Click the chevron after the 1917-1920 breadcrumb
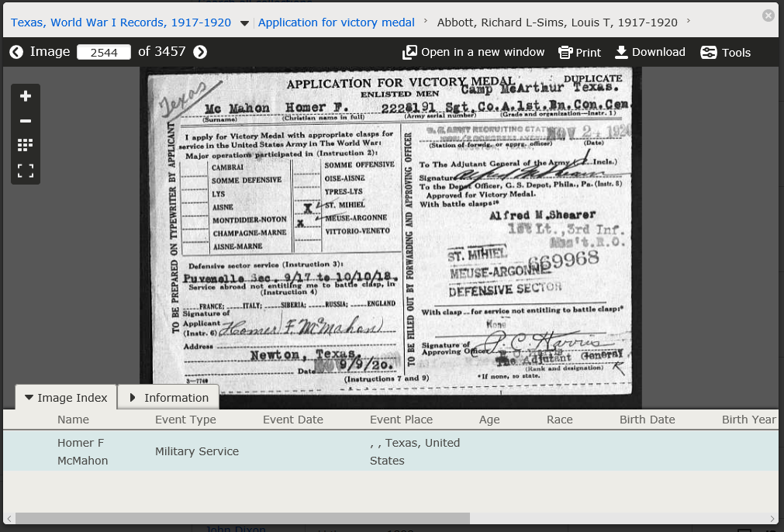 point(689,21)
